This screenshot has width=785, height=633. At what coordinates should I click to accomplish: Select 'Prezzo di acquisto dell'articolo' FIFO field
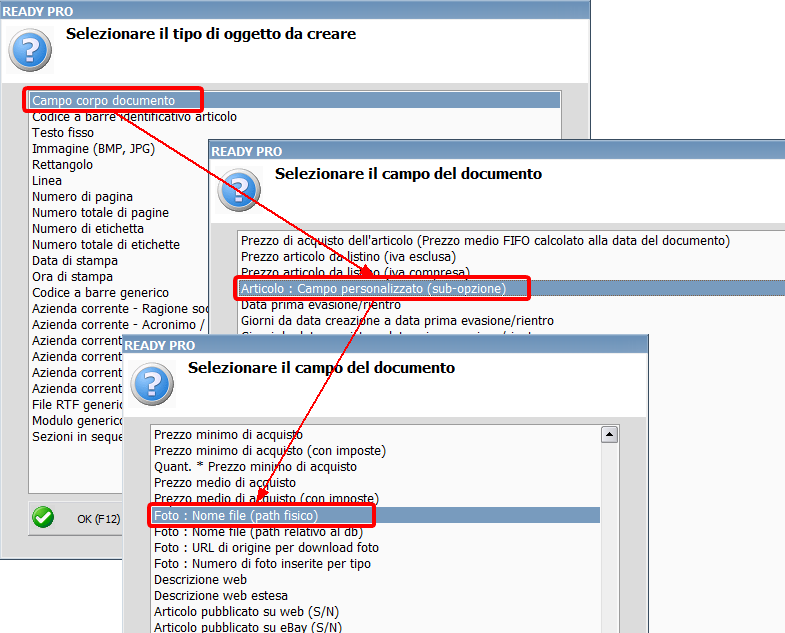click(486, 241)
